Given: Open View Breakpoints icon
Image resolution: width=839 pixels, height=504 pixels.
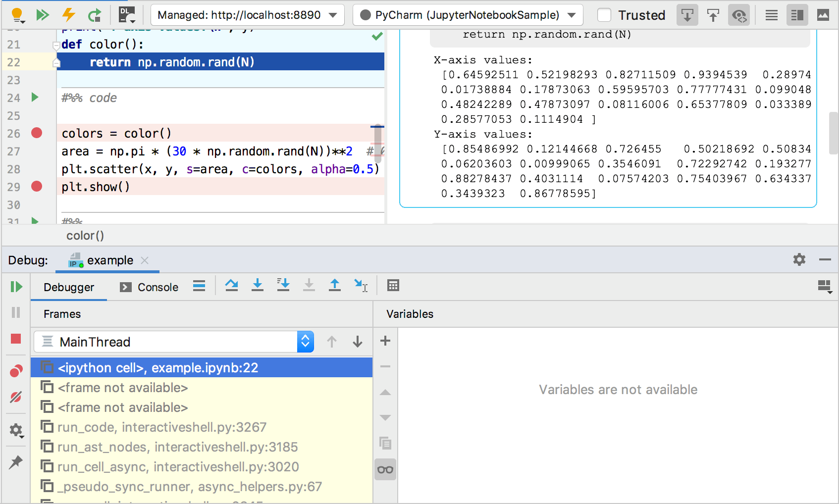Looking at the screenshot, I should pos(16,371).
